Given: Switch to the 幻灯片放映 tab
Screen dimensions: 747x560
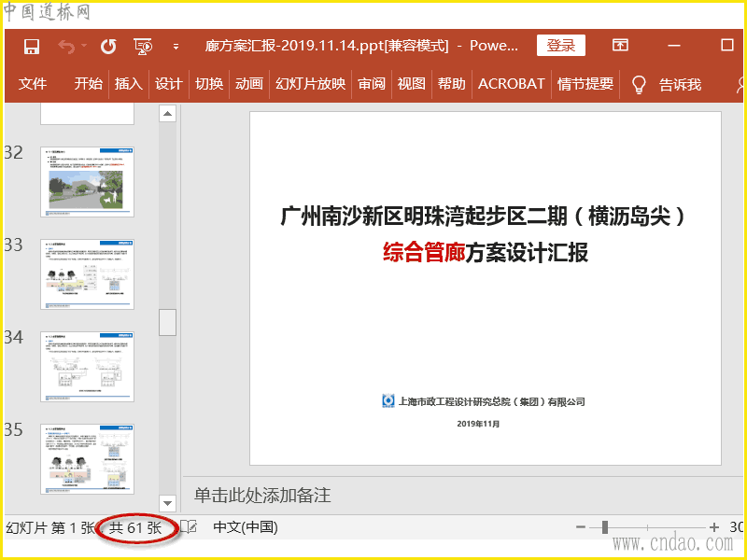Looking at the screenshot, I should pyautogui.click(x=310, y=84).
